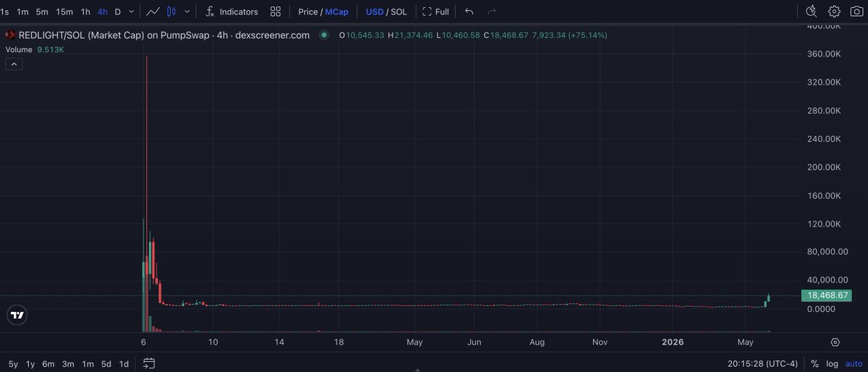This screenshot has width=868, height=372.
Task: Click the OHLC close value C18,468.67
Action: pyautogui.click(x=506, y=35)
